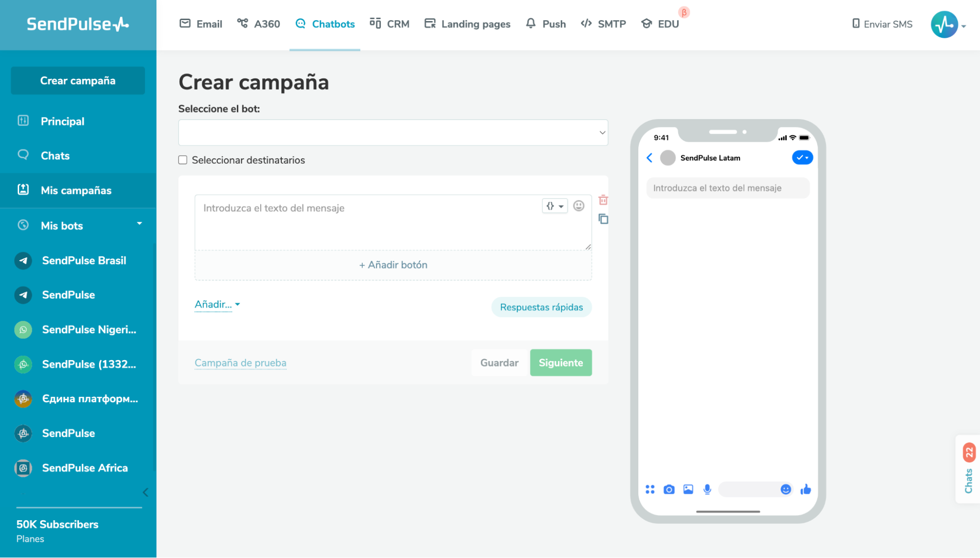Click + Añadir botón

[393, 265]
